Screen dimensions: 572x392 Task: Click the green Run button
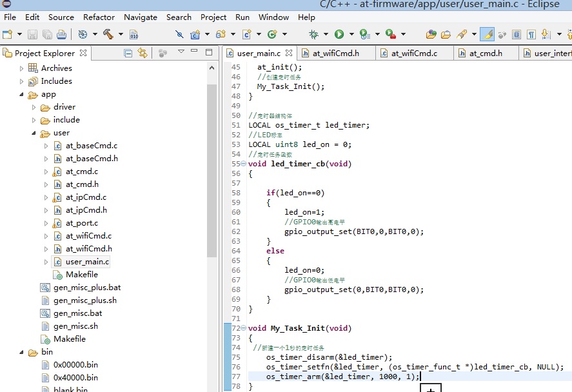(339, 34)
